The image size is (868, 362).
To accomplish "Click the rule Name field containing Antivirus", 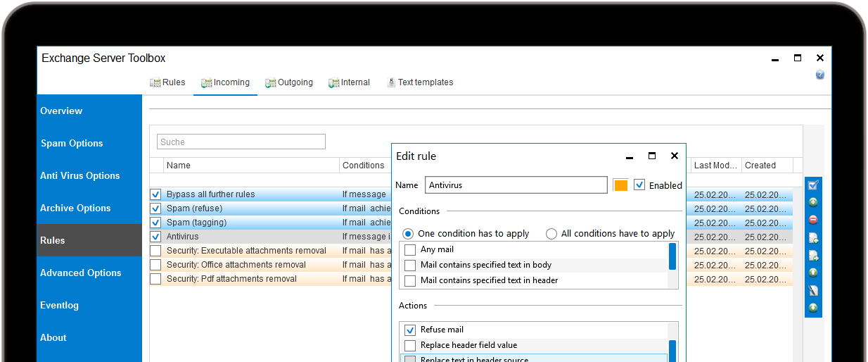I will [x=516, y=185].
